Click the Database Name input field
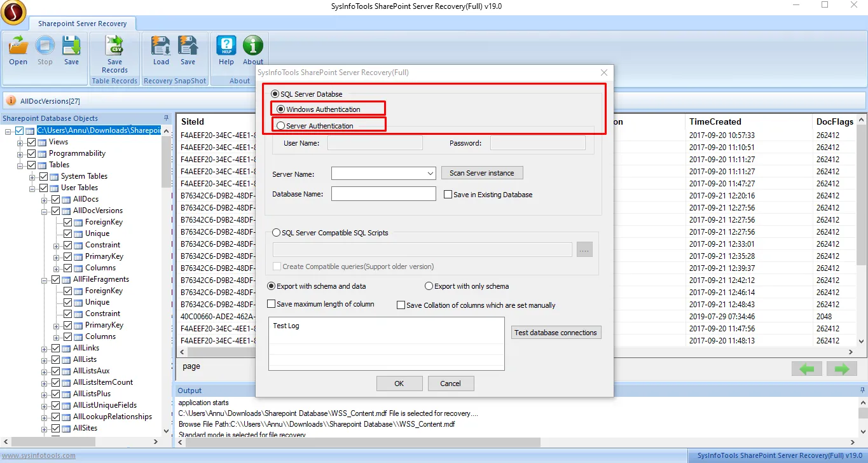 click(x=383, y=194)
